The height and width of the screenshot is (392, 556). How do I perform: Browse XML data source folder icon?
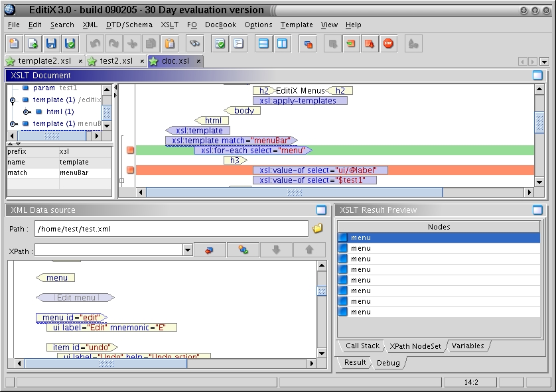click(x=318, y=229)
